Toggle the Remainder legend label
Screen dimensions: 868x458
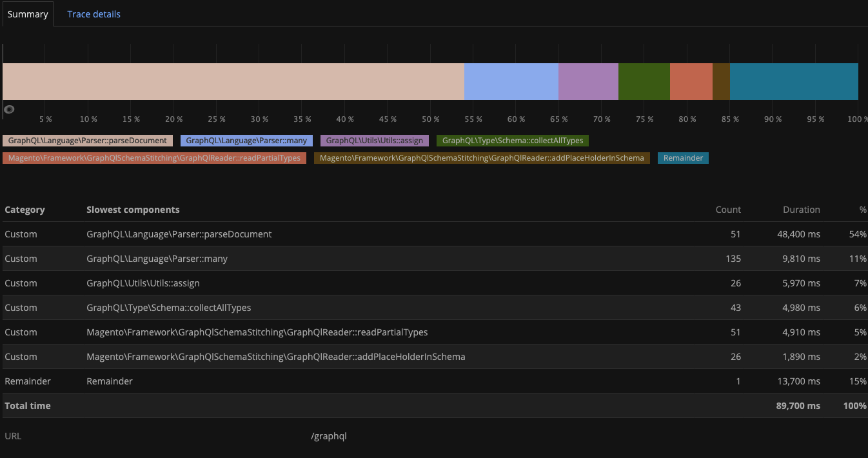(683, 158)
